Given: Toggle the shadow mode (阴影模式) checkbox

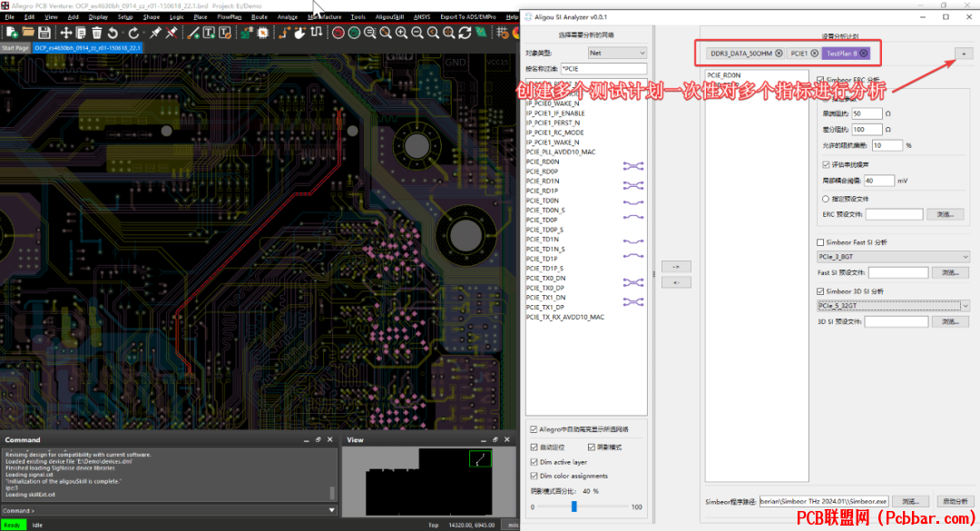Looking at the screenshot, I should tap(592, 447).
